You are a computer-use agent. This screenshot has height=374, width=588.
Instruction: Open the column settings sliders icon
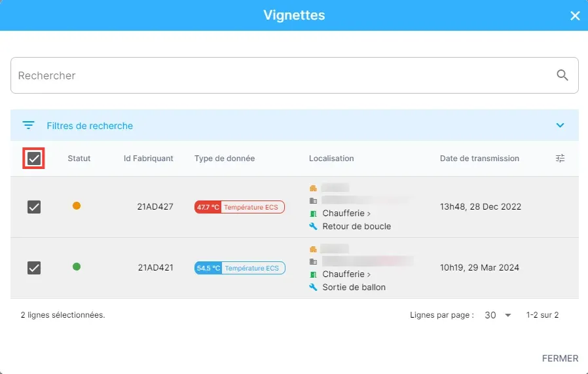coord(560,159)
